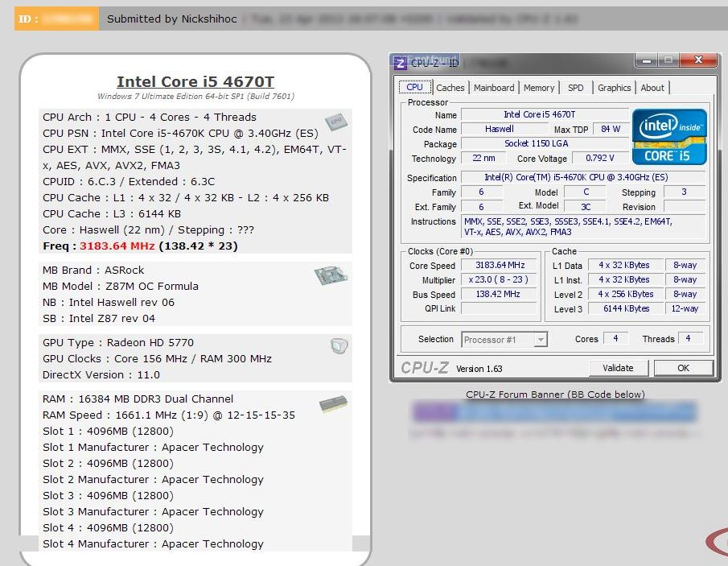Click the maximize button of the CPU-Z window
This screenshot has height=566, width=728.
coord(668,60)
